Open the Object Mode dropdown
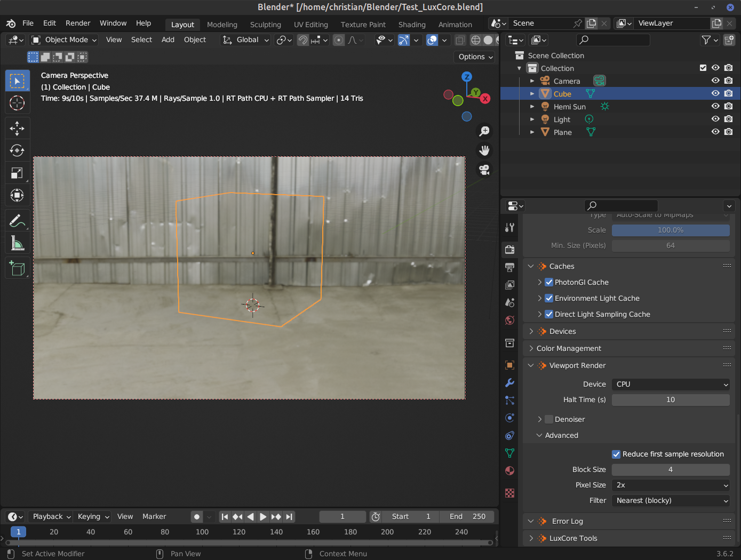 pos(64,39)
